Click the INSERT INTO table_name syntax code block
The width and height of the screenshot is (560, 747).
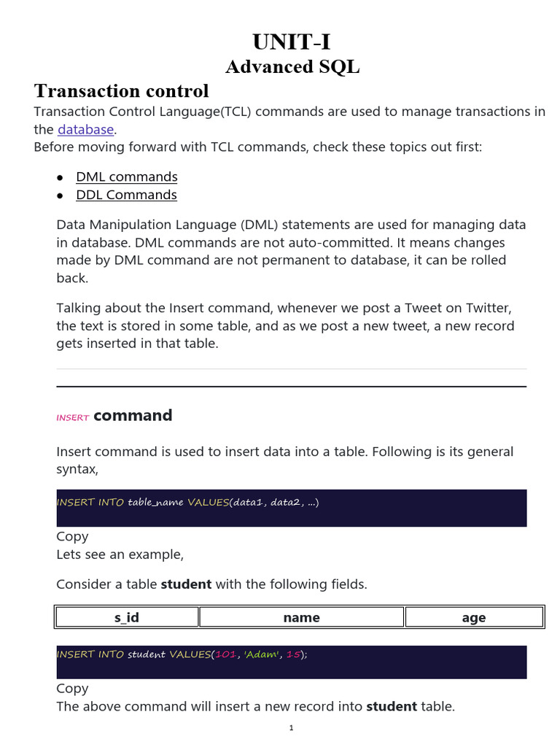click(292, 508)
